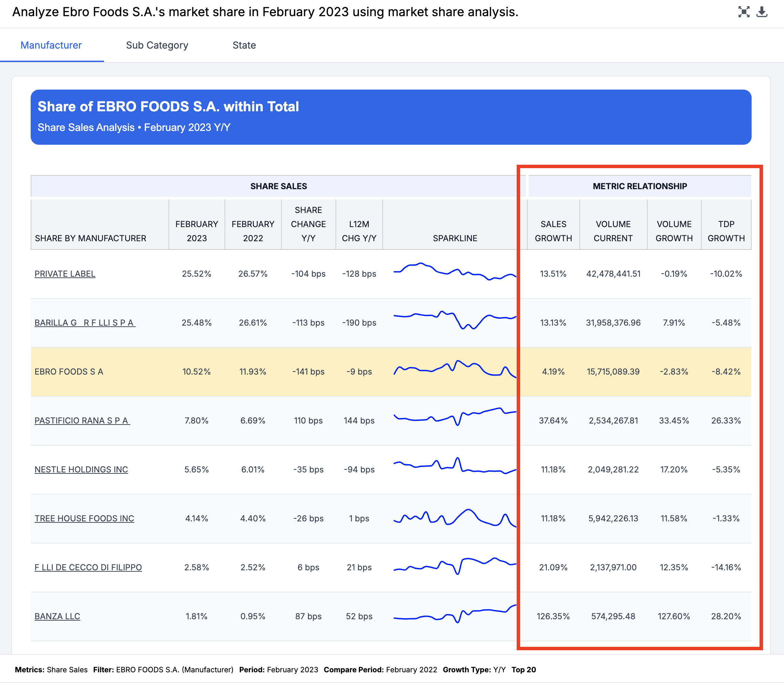Switch to the Manufacturer tab
784x683 pixels.
pos(51,45)
